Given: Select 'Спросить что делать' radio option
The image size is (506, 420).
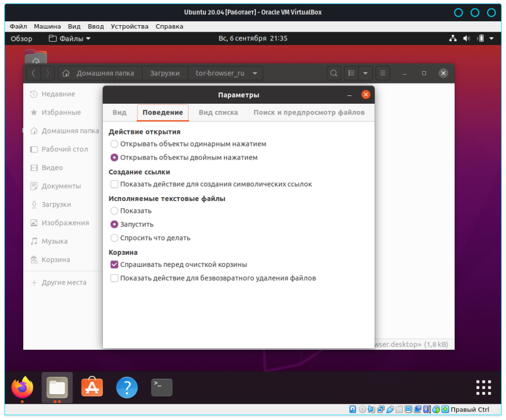Looking at the screenshot, I should 115,238.
